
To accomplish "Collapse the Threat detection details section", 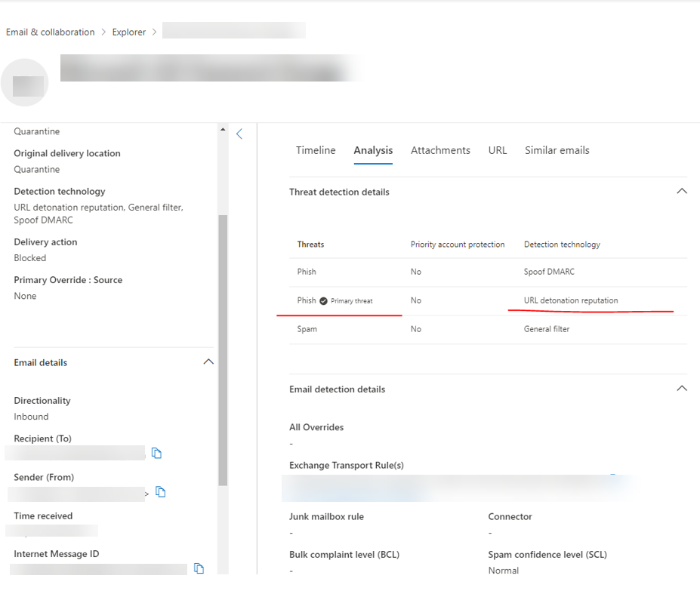I will pos(682,191).
